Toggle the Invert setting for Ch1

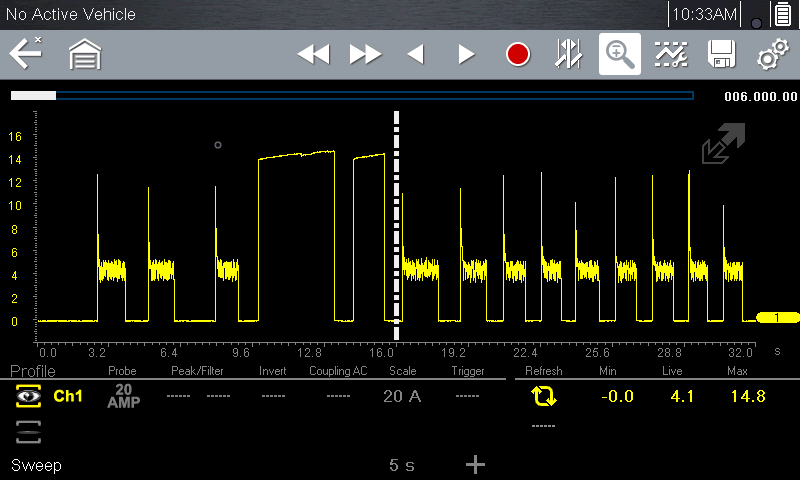click(x=273, y=396)
